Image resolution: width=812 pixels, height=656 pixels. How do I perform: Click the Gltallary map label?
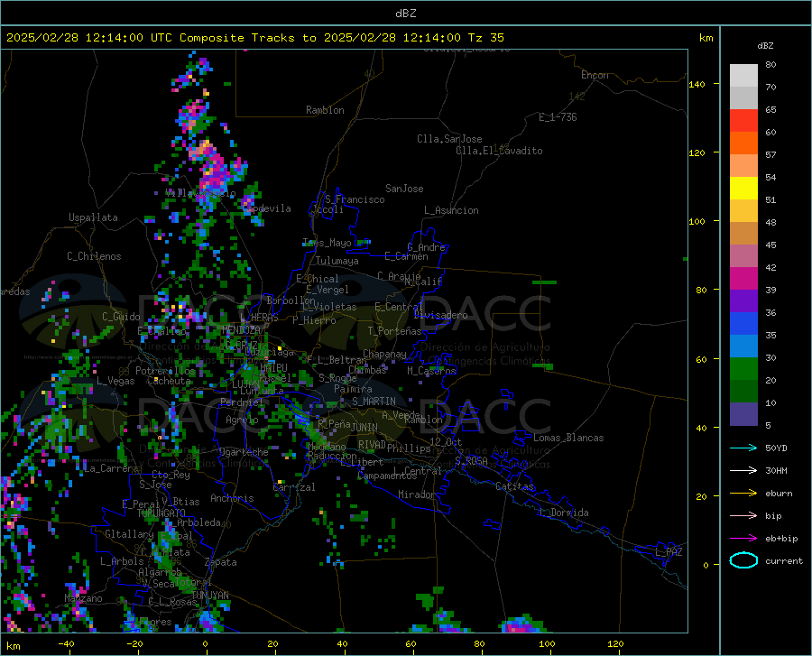click(129, 534)
